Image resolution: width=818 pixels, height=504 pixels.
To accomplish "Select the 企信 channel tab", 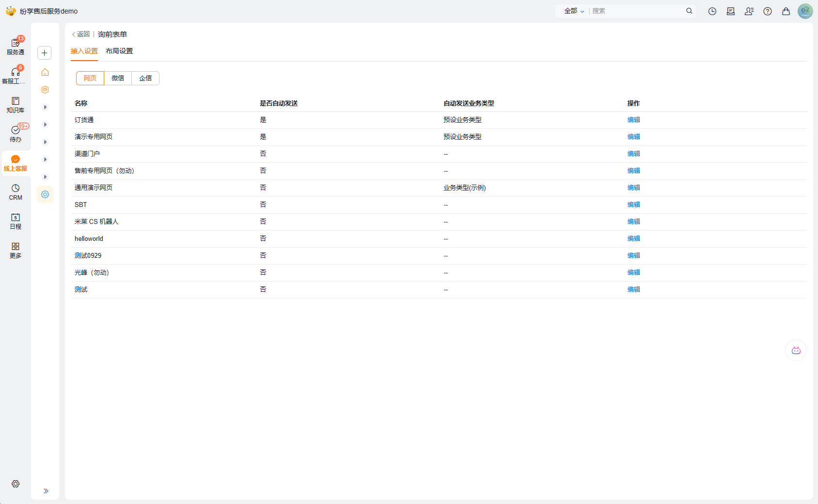I will 145,78.
